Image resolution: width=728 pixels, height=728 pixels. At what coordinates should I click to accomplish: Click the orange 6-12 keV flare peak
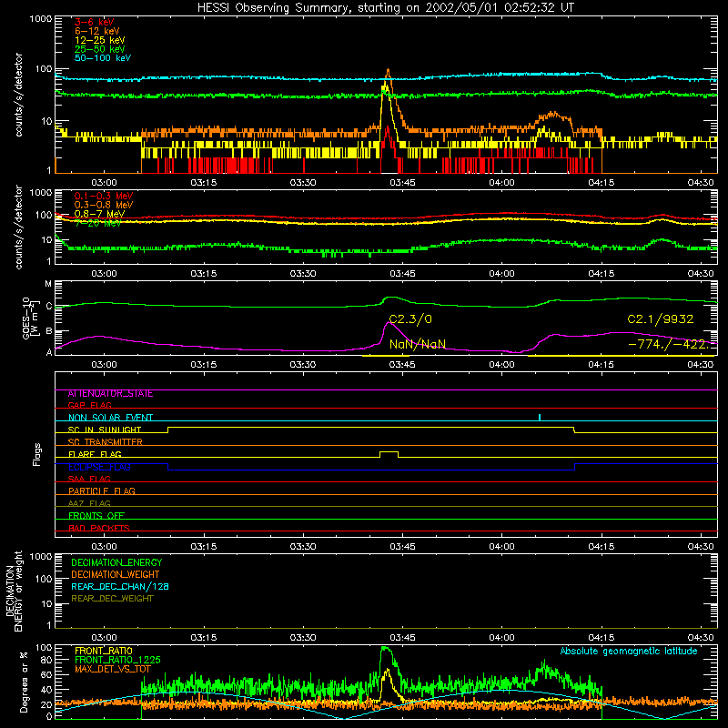(389, 71)
